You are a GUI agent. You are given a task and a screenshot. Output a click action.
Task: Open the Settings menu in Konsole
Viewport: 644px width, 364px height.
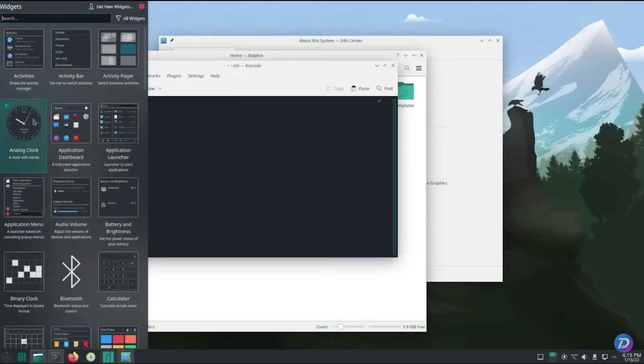(196, 75)
